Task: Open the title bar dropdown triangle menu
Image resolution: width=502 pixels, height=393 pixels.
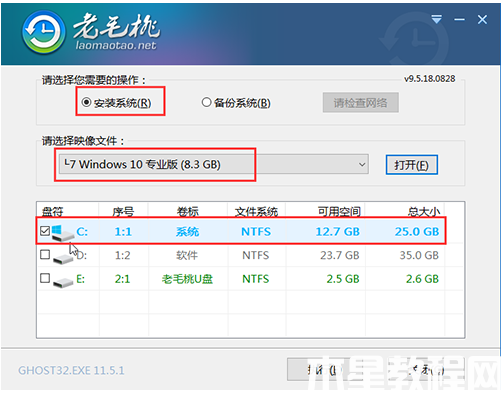Action: click(x=436, y=19)
